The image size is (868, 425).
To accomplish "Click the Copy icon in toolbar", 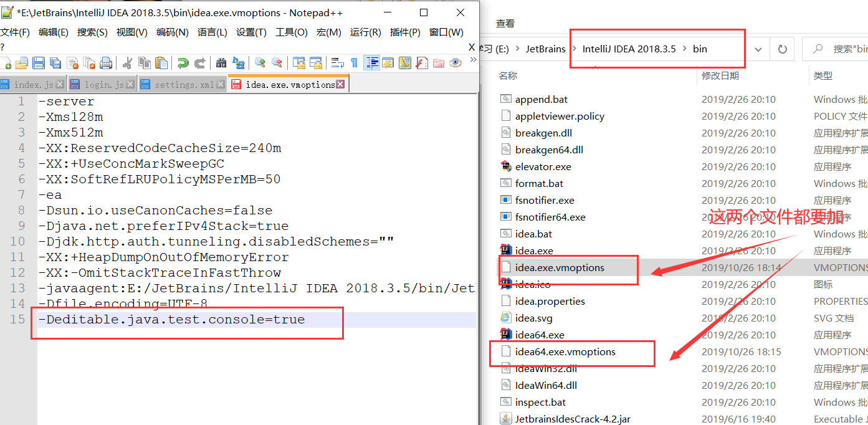I will coord(145,63).
